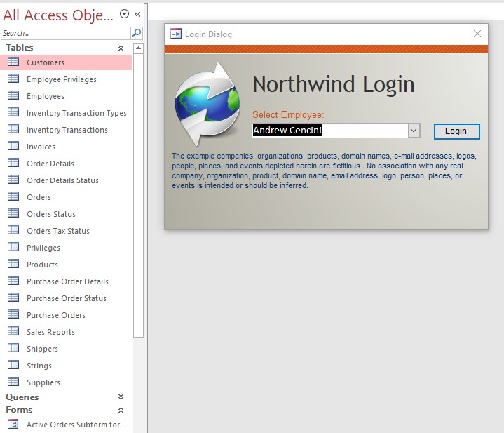Click the Products table icon
The image size is (504, 433).
(x=13, y=264)
